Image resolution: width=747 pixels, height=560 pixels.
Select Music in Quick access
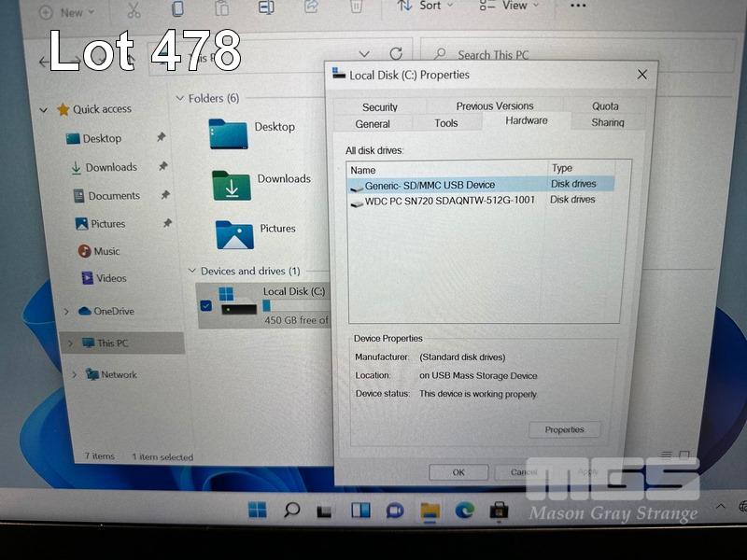106,251
